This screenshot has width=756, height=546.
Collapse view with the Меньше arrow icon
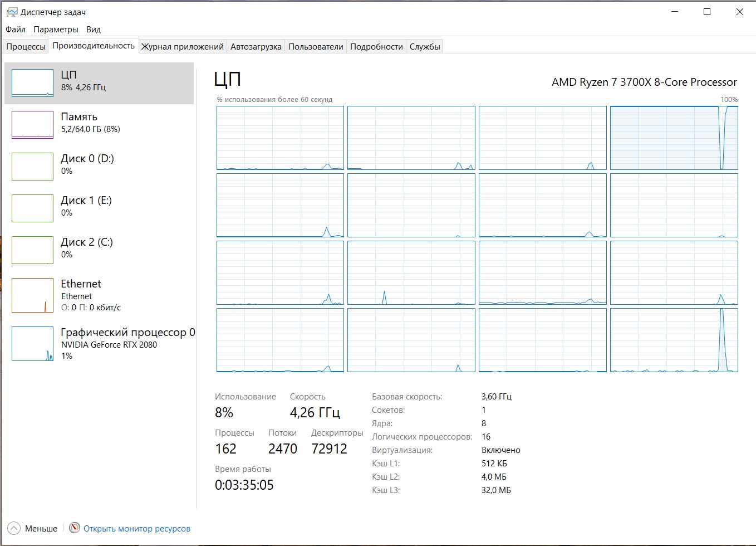pyautogui.click(x=14, y=528)
